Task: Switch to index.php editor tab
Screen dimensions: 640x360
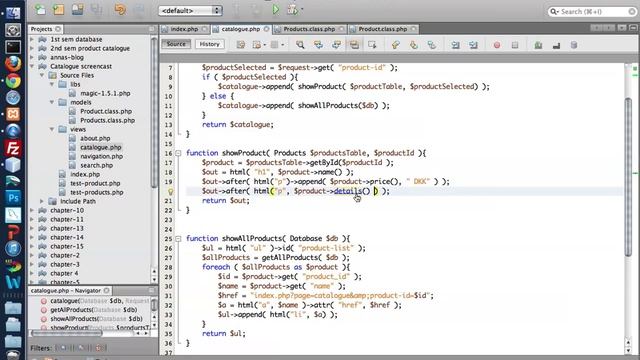Action: point(184,29)
